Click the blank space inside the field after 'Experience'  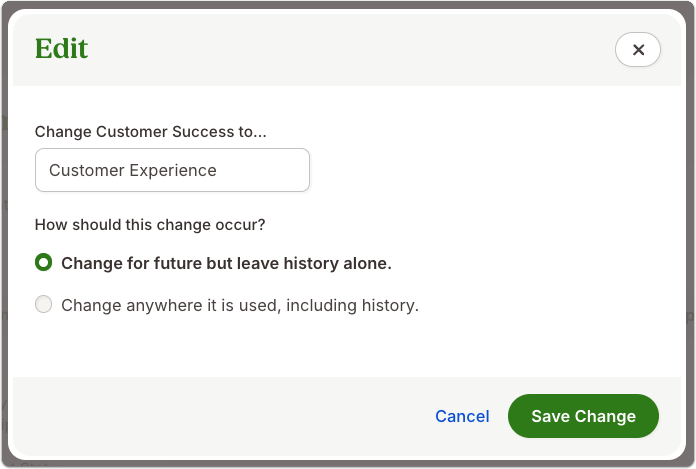[x=262, y=170]
